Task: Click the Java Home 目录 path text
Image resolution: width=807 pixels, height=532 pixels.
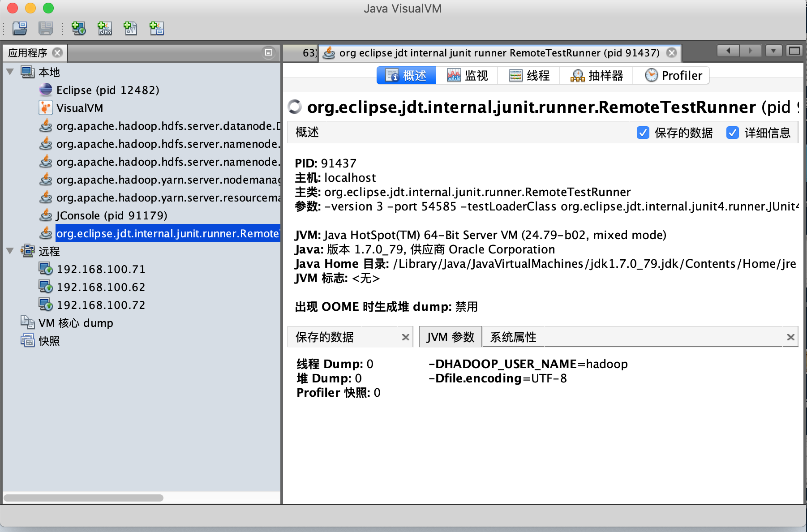Action: tap(595, 264)
